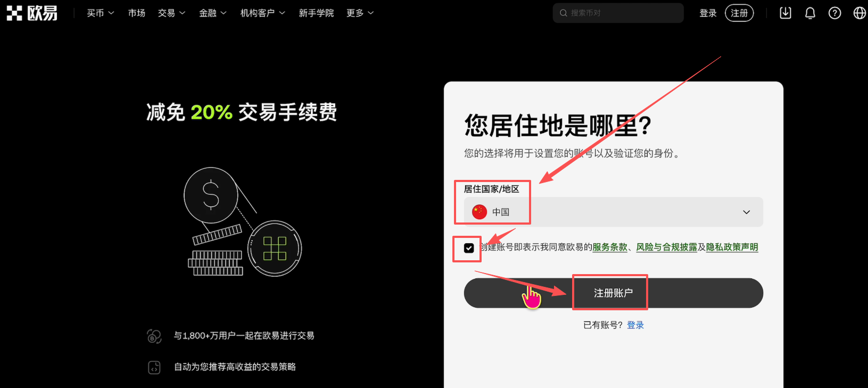Open the 市场 menu item
This screenshot has height=388, width=868.
(137, 13)
